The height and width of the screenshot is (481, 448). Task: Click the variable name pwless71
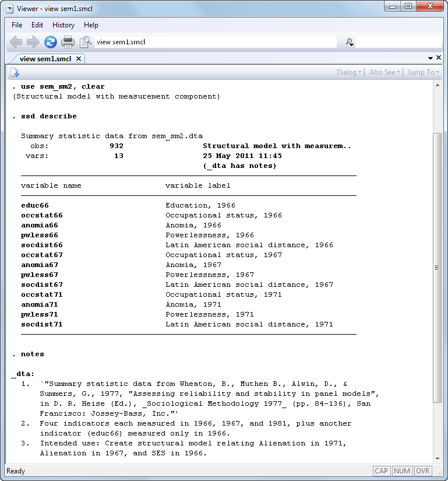click(40, 314)
